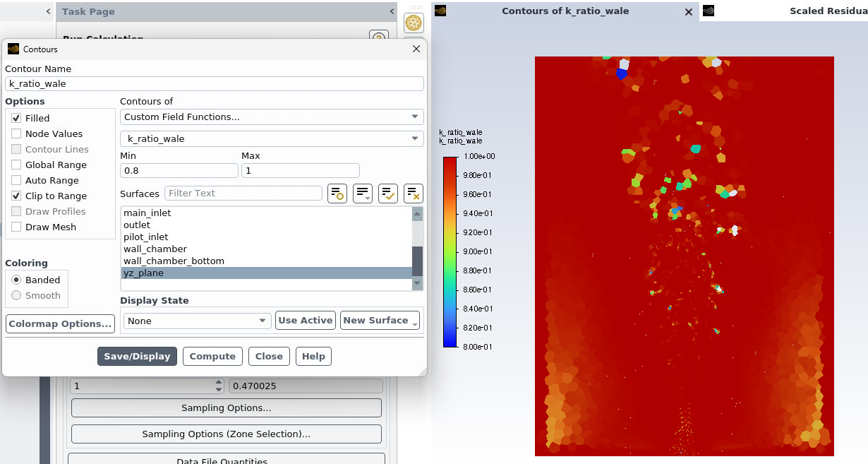868x464 pixels.
Task: Click the Min value input field
Action: [179, 171]
